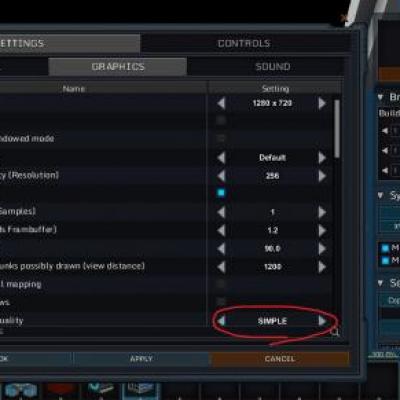The width and height of the screenshot is (400, 400).
Task: Click the CANCEL button
Action: [x=279, y=359]
